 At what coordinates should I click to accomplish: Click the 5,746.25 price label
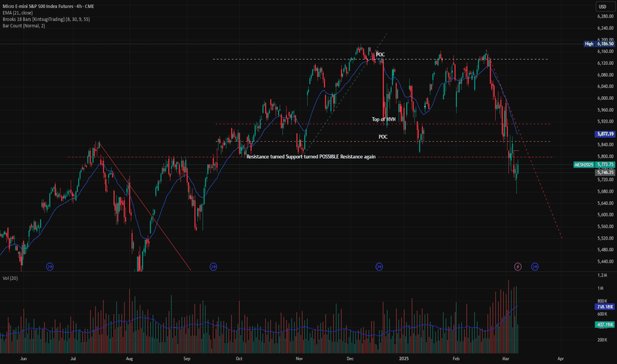(x=605, y=172)
